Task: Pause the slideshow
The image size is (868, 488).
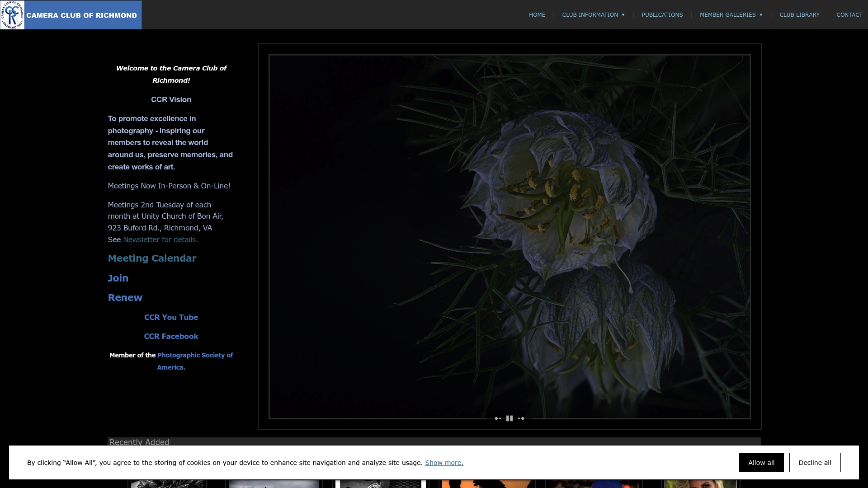Action: [x=509, y=418]
